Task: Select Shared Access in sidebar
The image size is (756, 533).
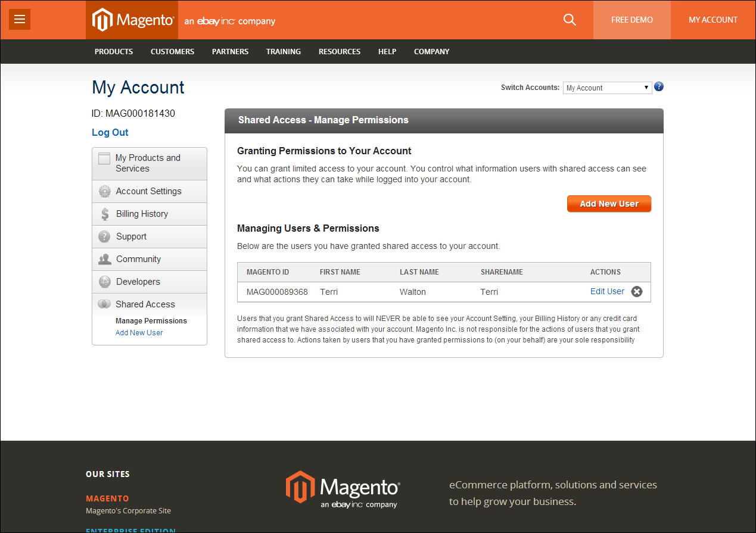Action: (x=150, y=304)
